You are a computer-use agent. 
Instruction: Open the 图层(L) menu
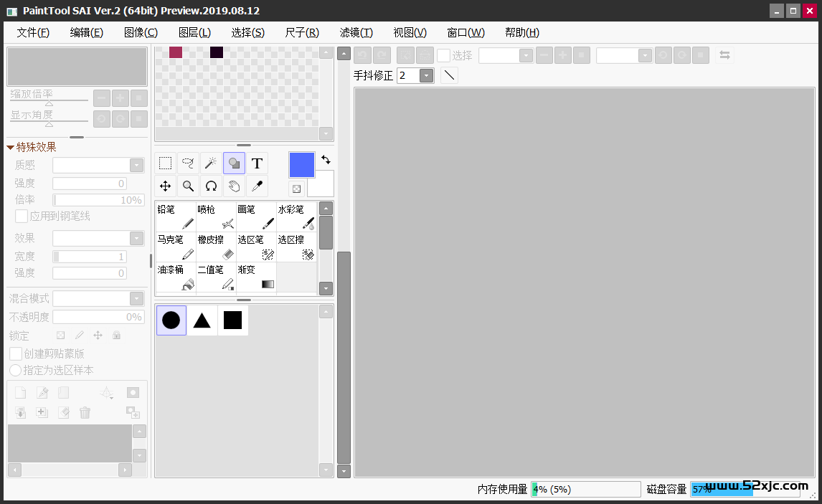(194, 32)
